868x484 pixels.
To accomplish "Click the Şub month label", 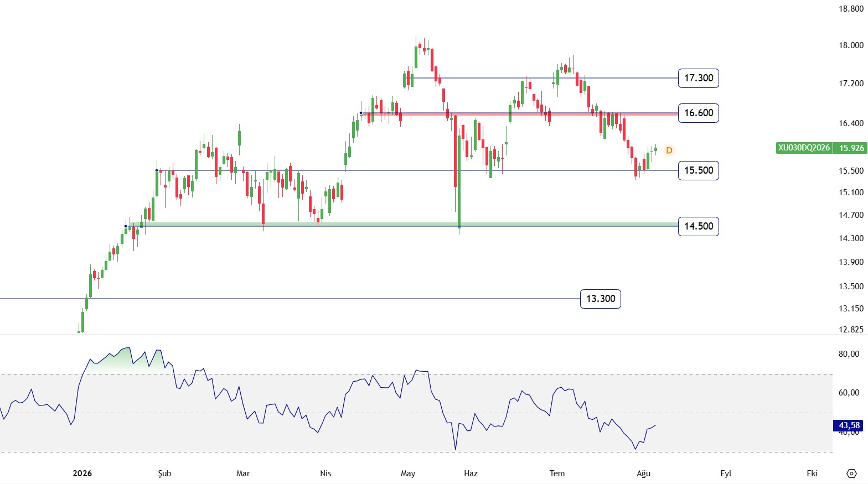I will [164, 473].
